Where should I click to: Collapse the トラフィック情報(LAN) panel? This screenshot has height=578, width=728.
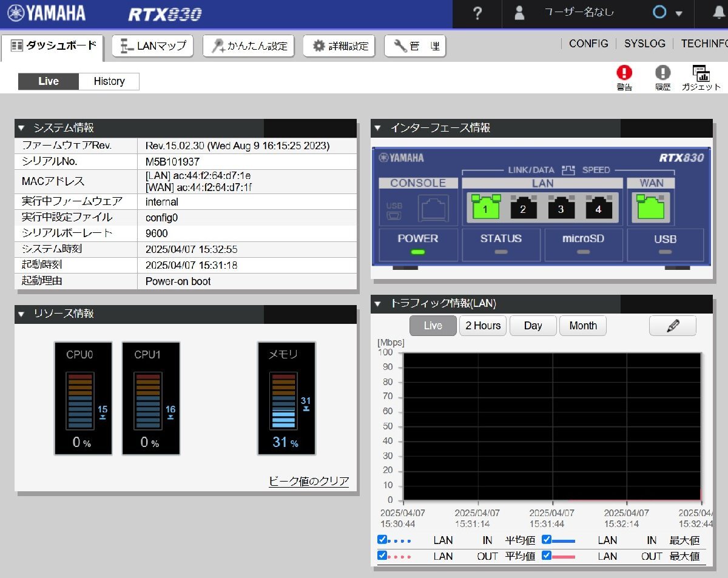(x=378, y=304)
